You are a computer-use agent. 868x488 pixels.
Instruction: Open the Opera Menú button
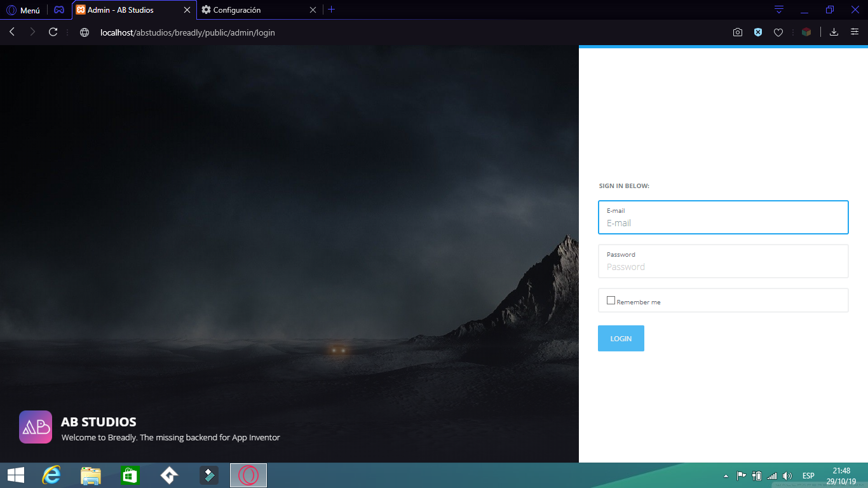[24, 10]
